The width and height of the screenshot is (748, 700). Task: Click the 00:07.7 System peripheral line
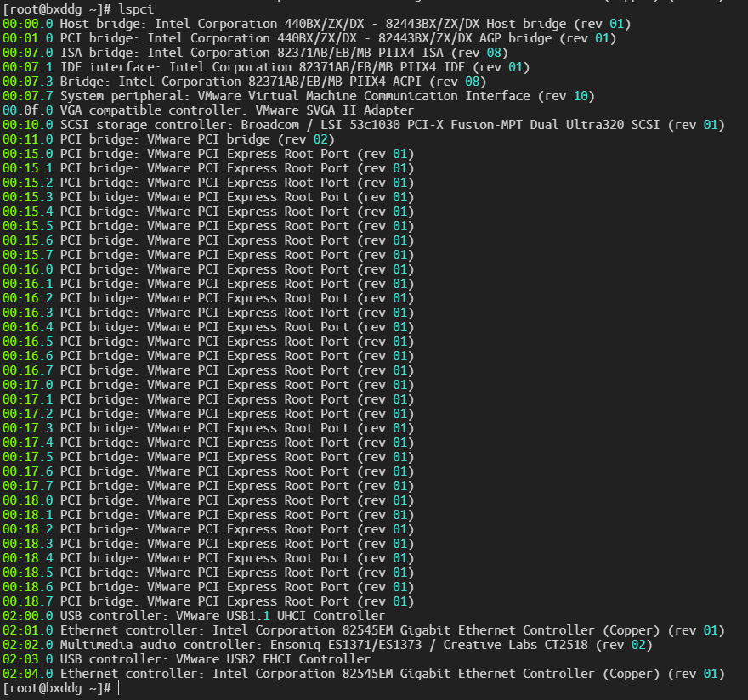[298, 96]
